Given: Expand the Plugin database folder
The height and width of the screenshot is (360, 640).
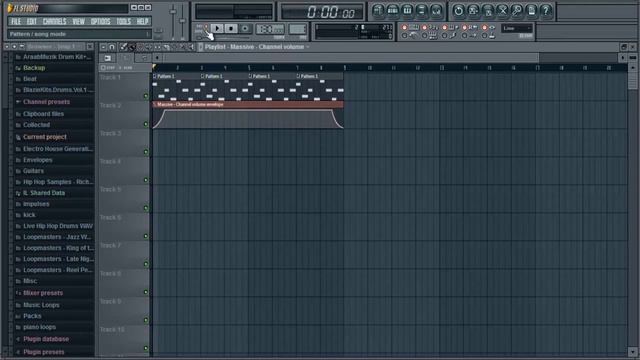Looking at the screenshot, I should [46, 339].
